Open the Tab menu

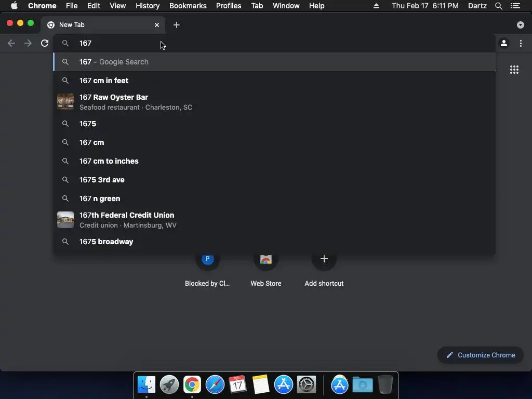coord(257,6)
